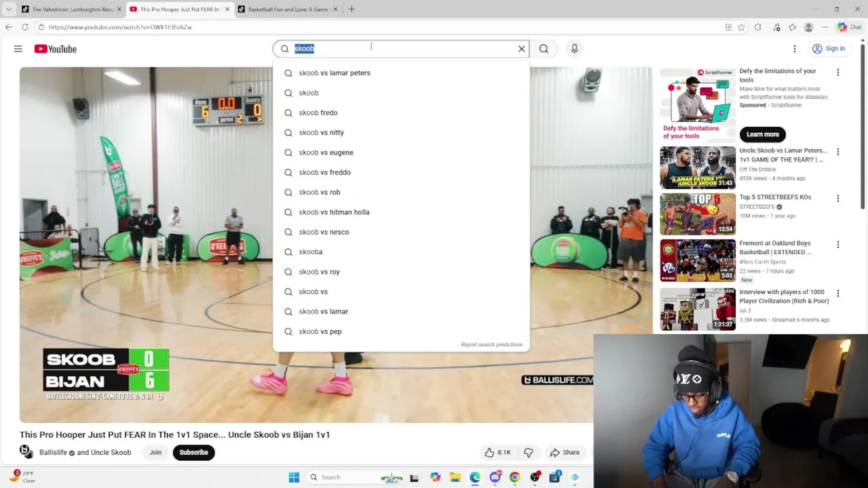Open a new browser tab
The image size is (868, 488).
point(351,9)
